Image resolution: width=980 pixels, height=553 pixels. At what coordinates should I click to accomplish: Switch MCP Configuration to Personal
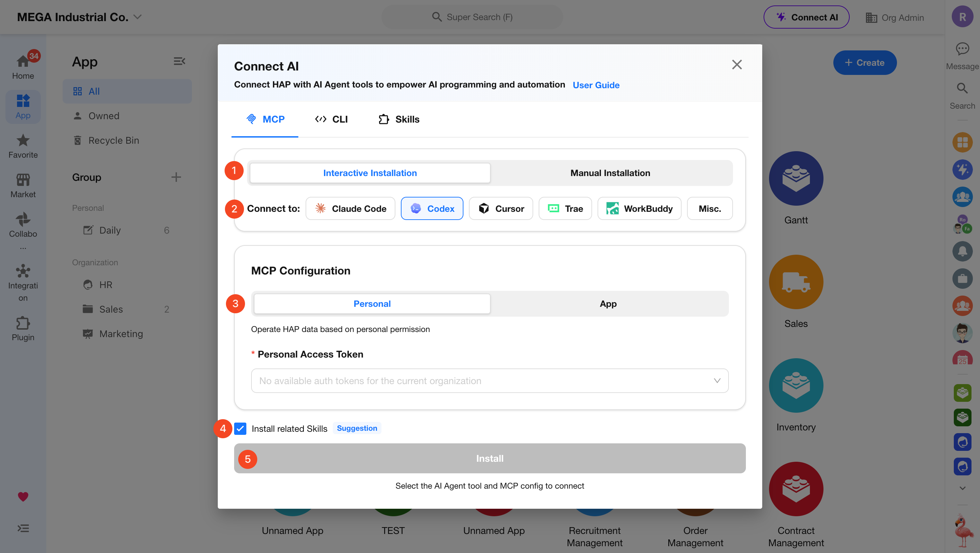coord(372,304)
